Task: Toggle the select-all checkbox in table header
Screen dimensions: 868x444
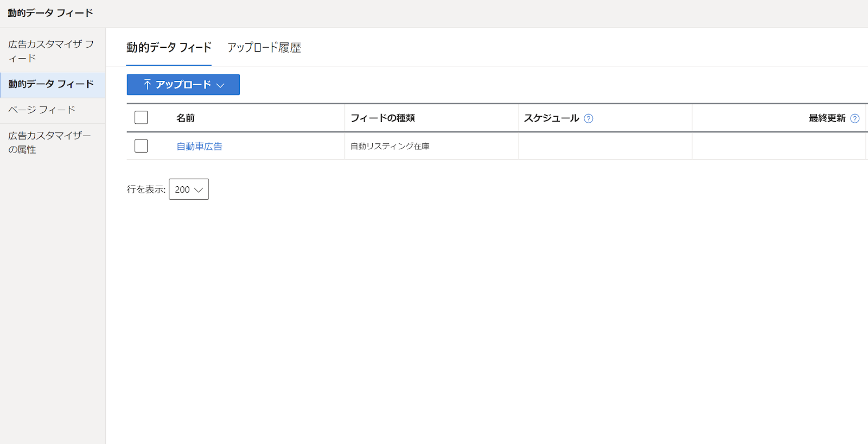Action: point(141,118)
